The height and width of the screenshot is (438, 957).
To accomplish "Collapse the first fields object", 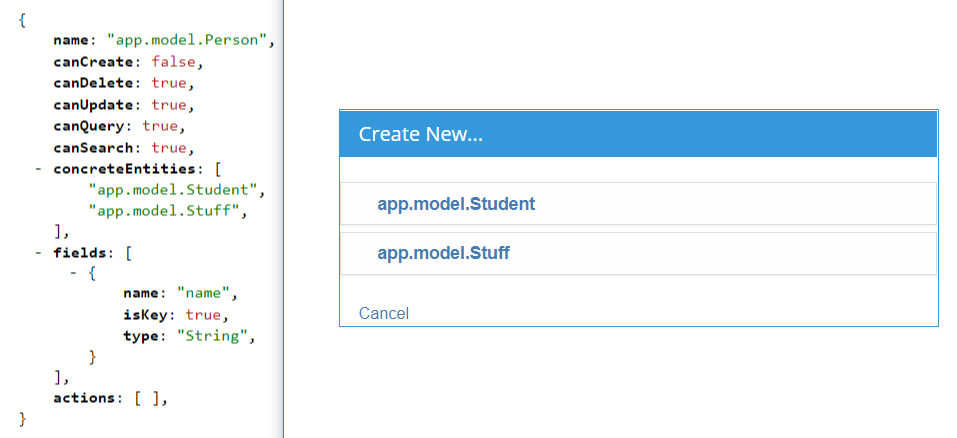I will [x=74, y=273].
